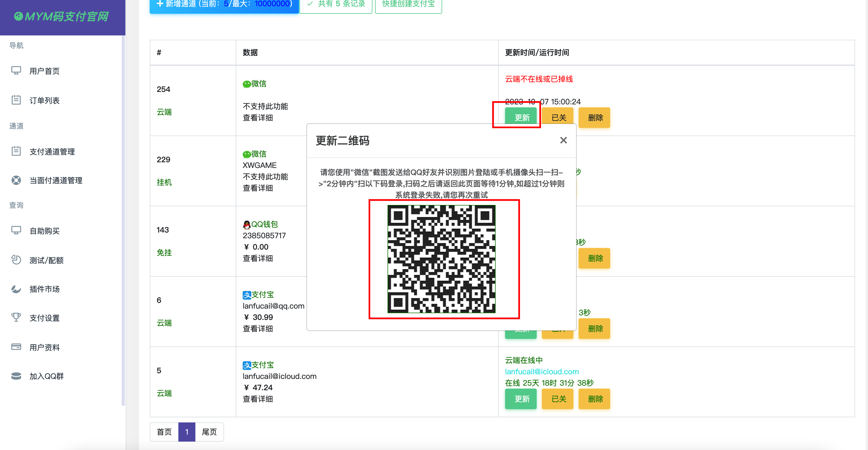View 查看详细 for XWGAME row
This screenshot has width=868, height=450.
(258, 188)
